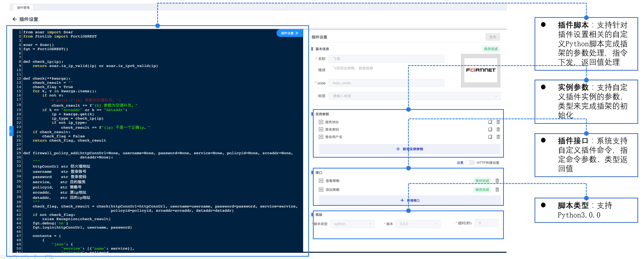Delete the 添加策略 interface via trash icon
The image size is (644, 259).
pos(497,189)
